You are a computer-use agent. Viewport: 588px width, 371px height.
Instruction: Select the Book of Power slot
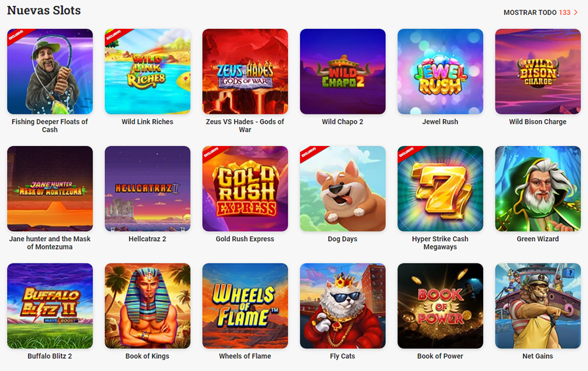pos(440,306)
